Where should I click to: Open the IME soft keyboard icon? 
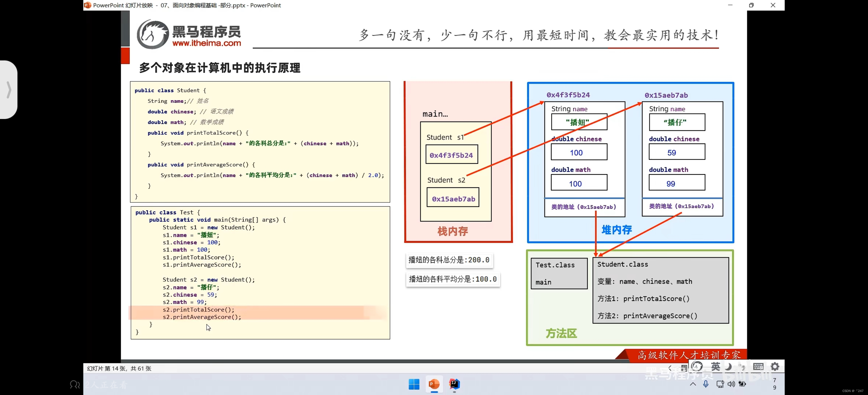[758, 366]
